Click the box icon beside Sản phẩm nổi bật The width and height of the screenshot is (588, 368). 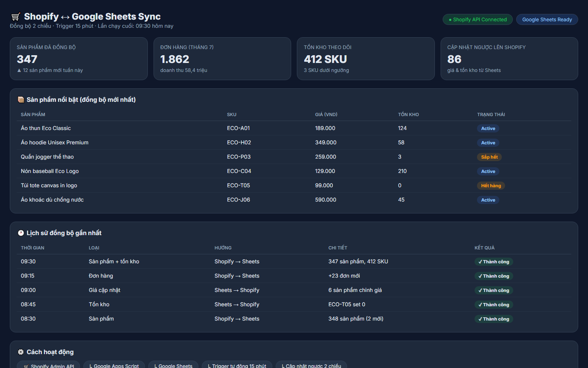21,100
